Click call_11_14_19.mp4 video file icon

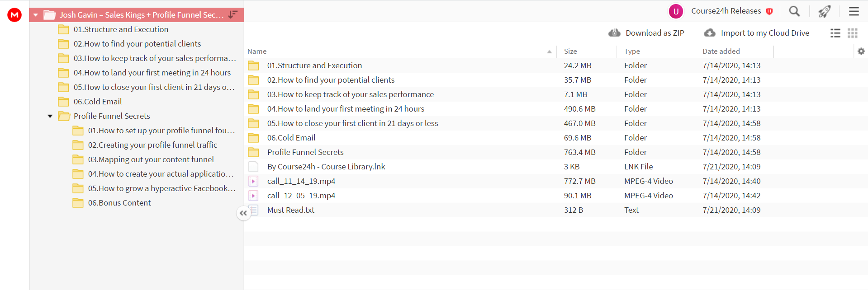[x=253, y=181]
